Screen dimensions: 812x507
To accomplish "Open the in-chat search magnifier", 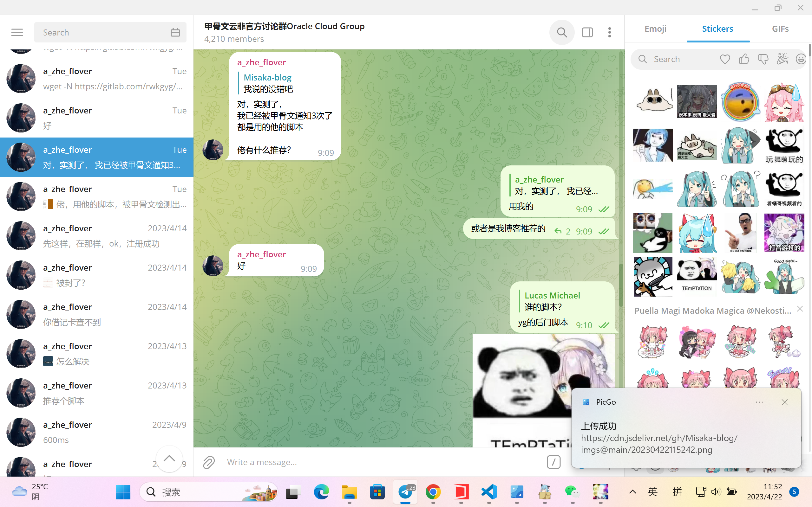I will coord(562,32).
